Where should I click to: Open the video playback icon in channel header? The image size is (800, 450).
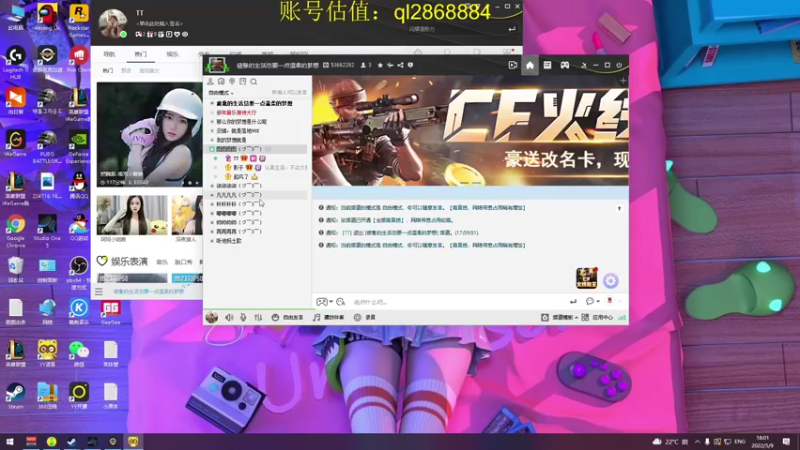pos(513,65)
